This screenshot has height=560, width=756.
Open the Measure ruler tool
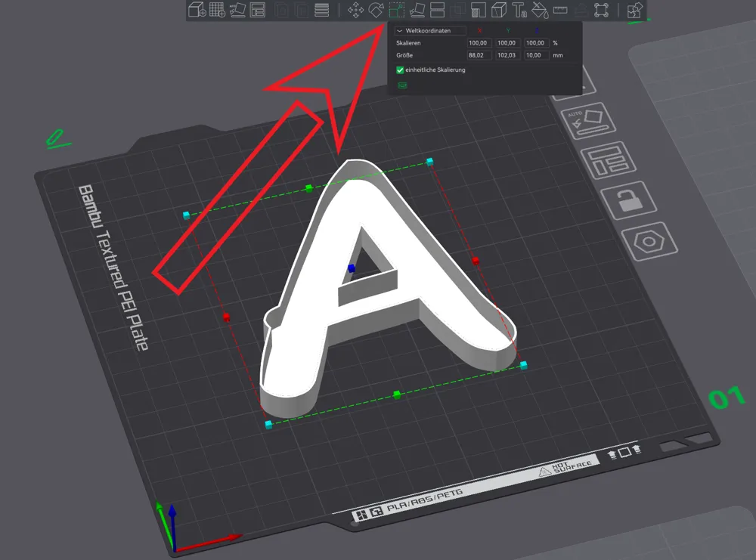tap(560, 10)
